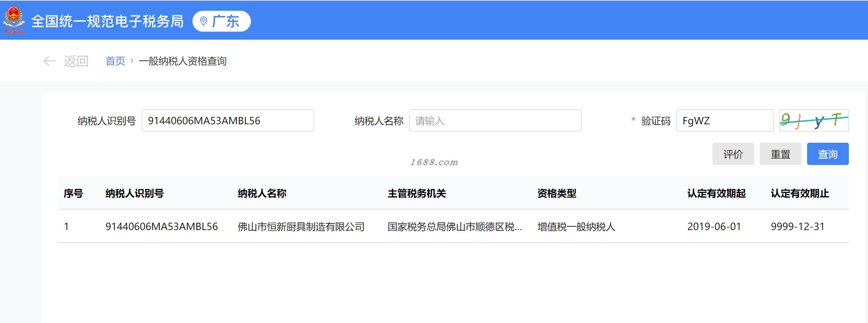This screenshot has width=868, height=323.
Task: Click the 验证码 field label
Action: (x=656, y=121)
